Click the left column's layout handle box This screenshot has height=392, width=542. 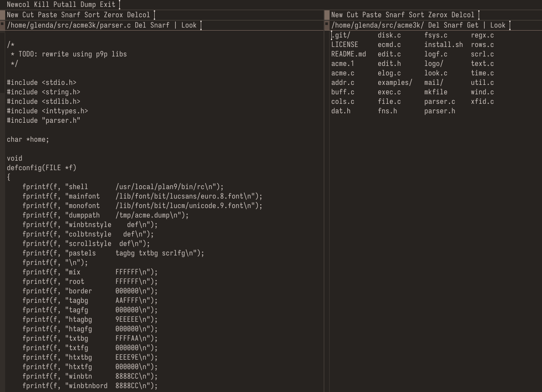(x=2, y=15)
